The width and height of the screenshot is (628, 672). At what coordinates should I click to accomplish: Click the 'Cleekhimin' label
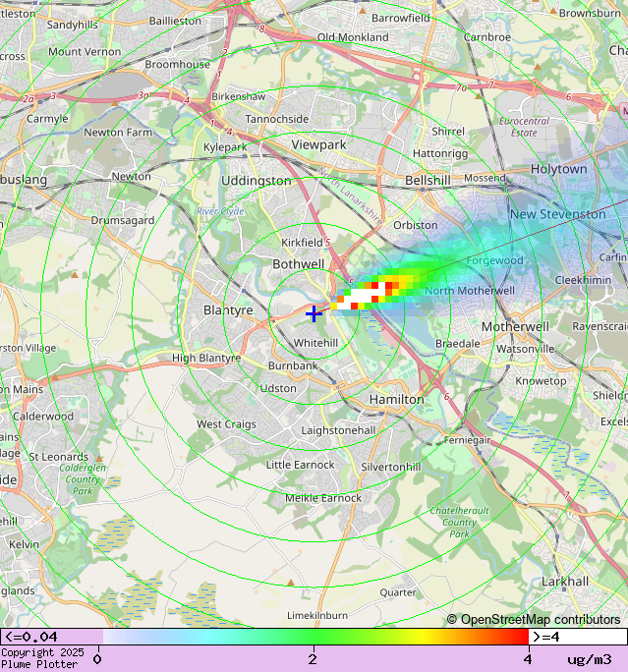583,280
